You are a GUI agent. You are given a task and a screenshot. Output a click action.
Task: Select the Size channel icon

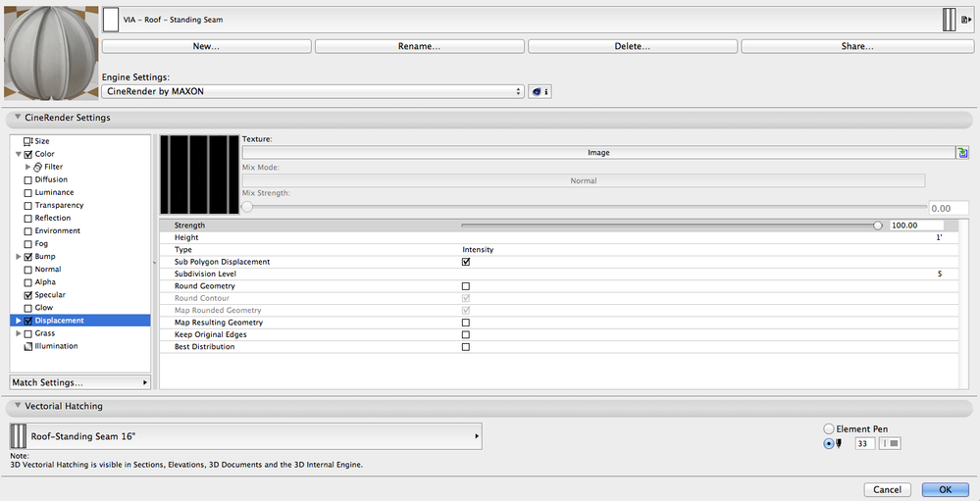(27, 141)
